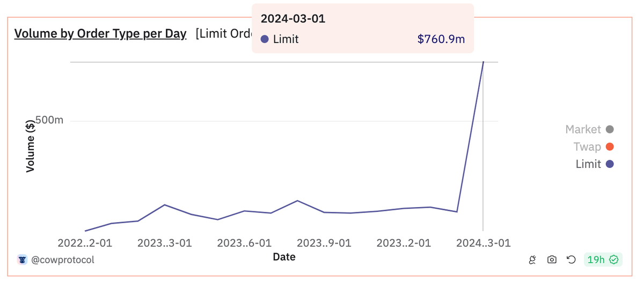Click the CoW Protocol cow avatar
644x287 pixels.
click(22, 260)
